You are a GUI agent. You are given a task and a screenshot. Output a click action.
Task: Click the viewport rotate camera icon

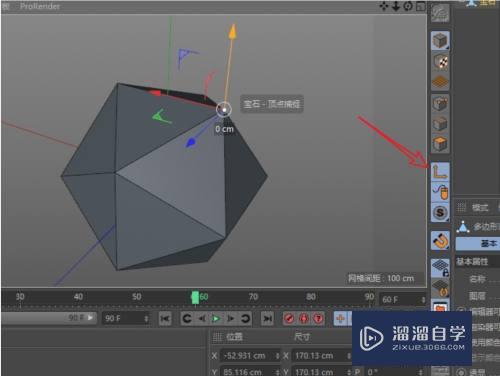coord(408,6)
